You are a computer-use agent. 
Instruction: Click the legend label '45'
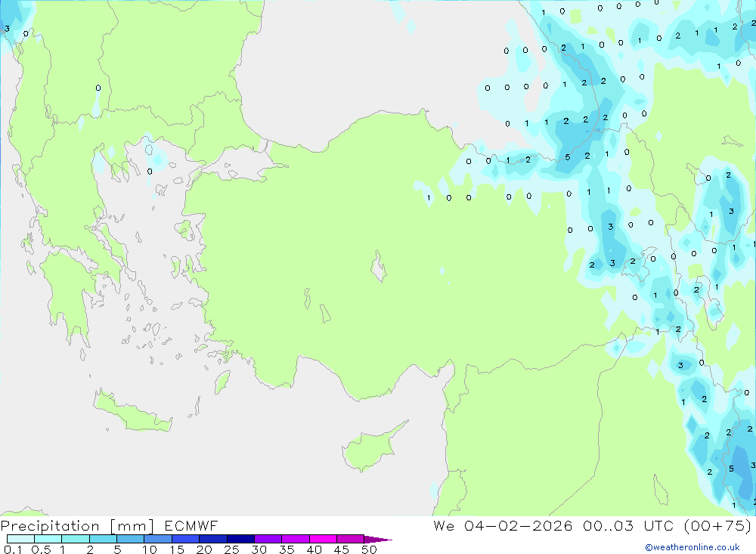tap(342, 549)
